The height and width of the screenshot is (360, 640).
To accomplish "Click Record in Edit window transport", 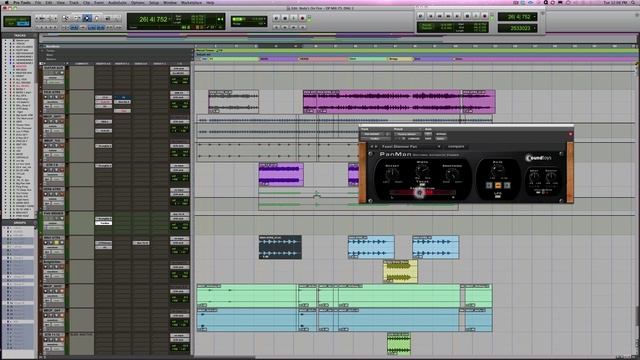I will 302,18.
